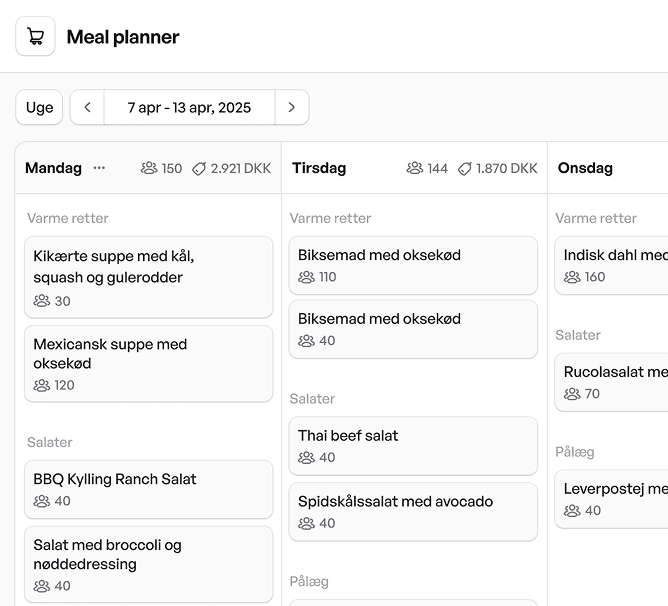The height and width of the screenshot is (606, 668).
Task: Select the Mandag column header
Action: [54, 168]
